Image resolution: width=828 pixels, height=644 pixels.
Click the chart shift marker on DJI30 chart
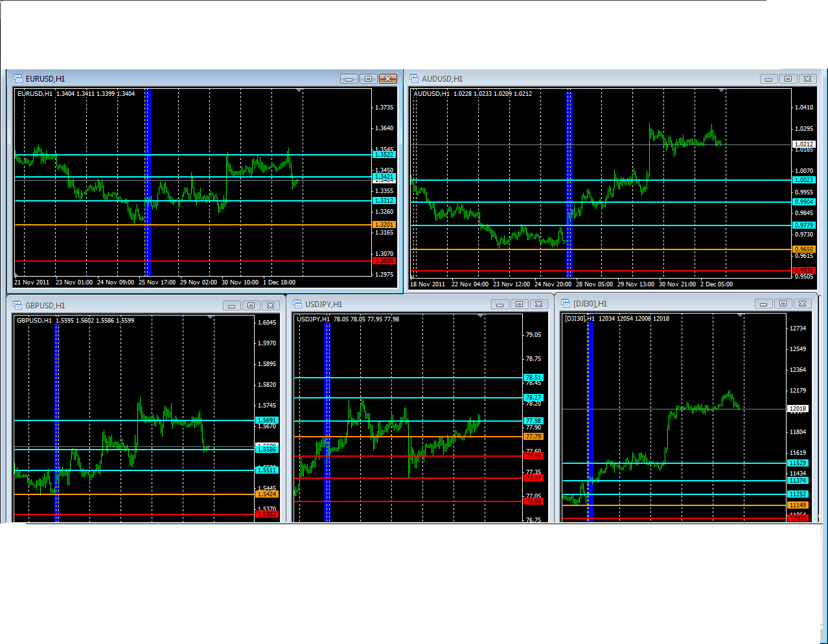coord(740,316)
